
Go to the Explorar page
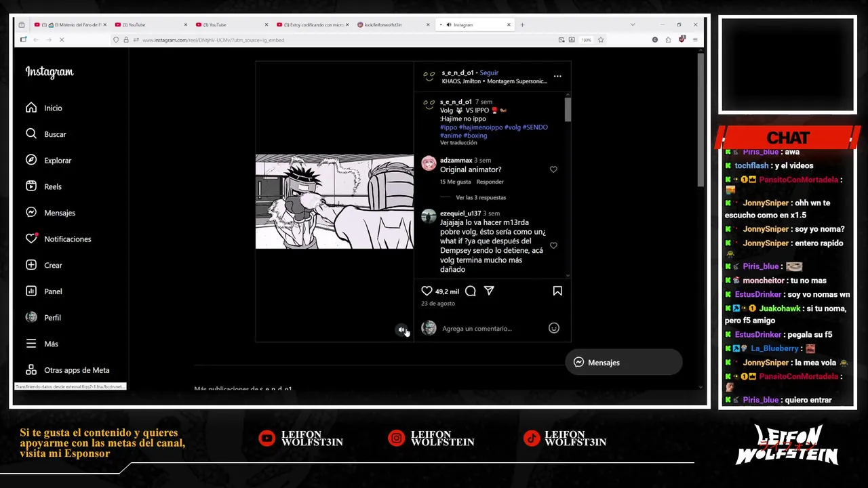point(48,161)
